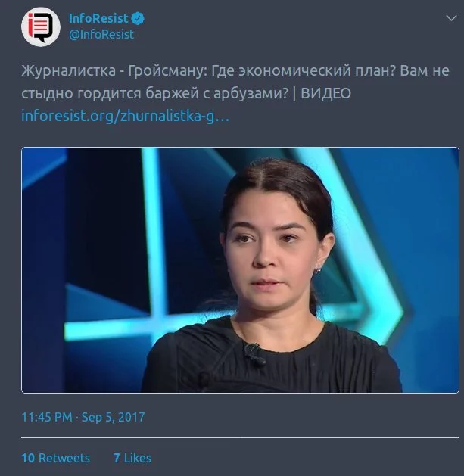Open the InfoResist display name link
464x476 pixels.
point(98,18)
